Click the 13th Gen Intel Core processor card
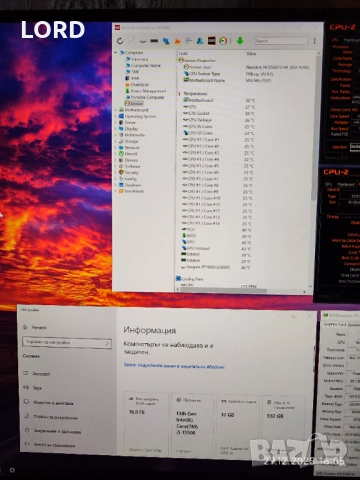The image size is (360, 480). click(x=192, y=425)
